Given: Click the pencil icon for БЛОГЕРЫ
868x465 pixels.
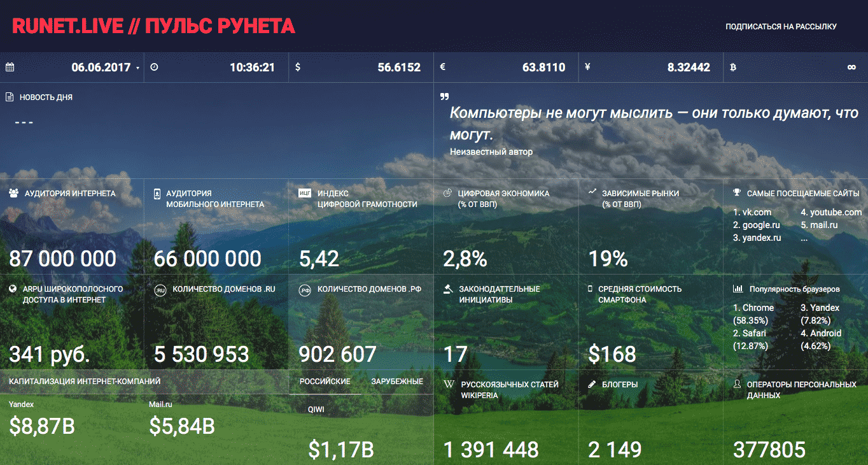Looking at the screenshot, I should 592,384.
